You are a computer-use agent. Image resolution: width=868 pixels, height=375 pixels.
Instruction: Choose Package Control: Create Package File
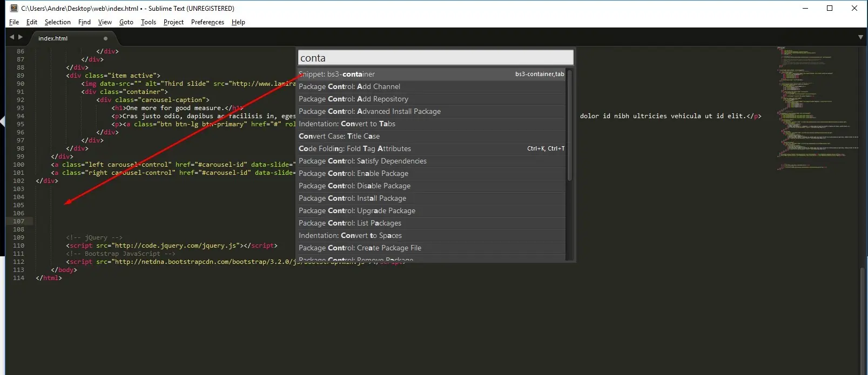pos(431,248)
